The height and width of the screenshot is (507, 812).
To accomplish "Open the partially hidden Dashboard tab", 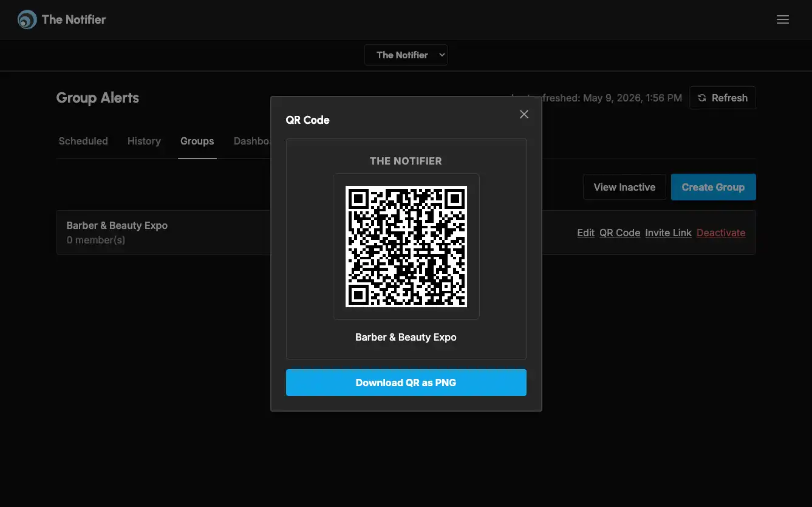I will 251,141.
